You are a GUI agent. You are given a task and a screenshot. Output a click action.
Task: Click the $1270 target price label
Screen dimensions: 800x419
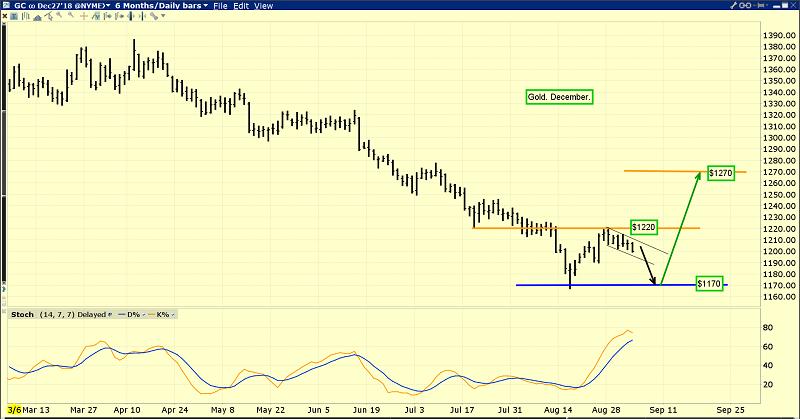pos(721,173)
